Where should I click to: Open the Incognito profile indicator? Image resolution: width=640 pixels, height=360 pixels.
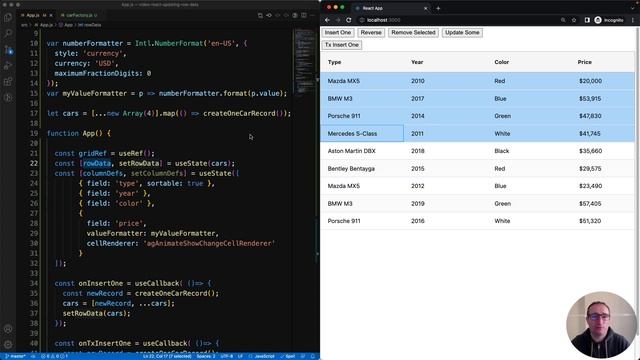[609, 20]
